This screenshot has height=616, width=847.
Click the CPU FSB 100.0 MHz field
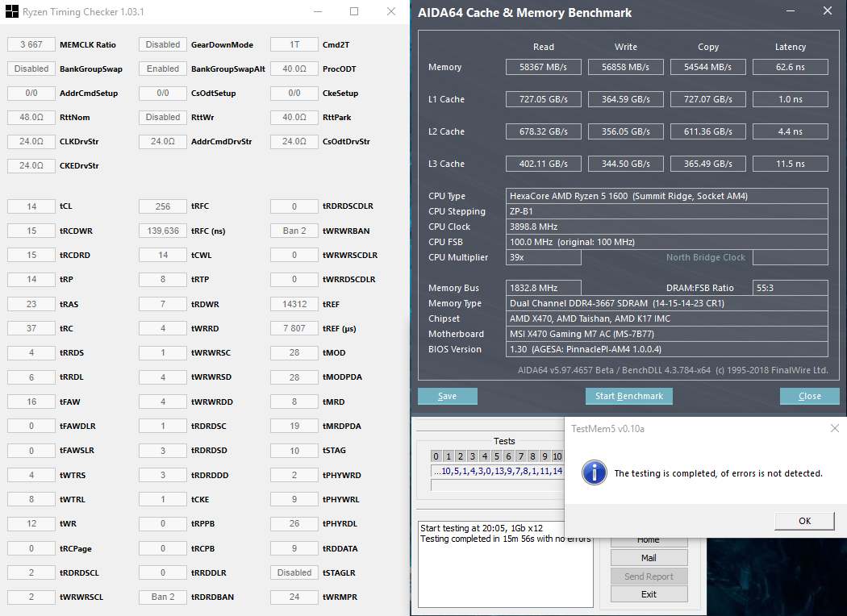(x=666, y=242)
